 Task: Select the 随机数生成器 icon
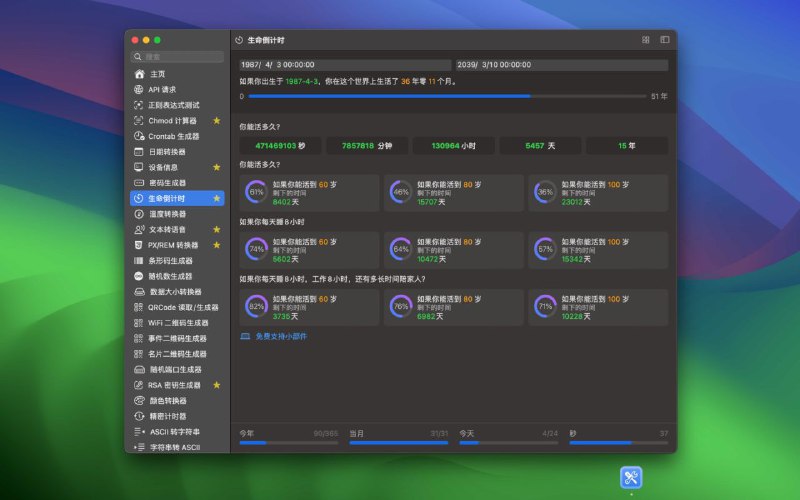coord(138,276)
